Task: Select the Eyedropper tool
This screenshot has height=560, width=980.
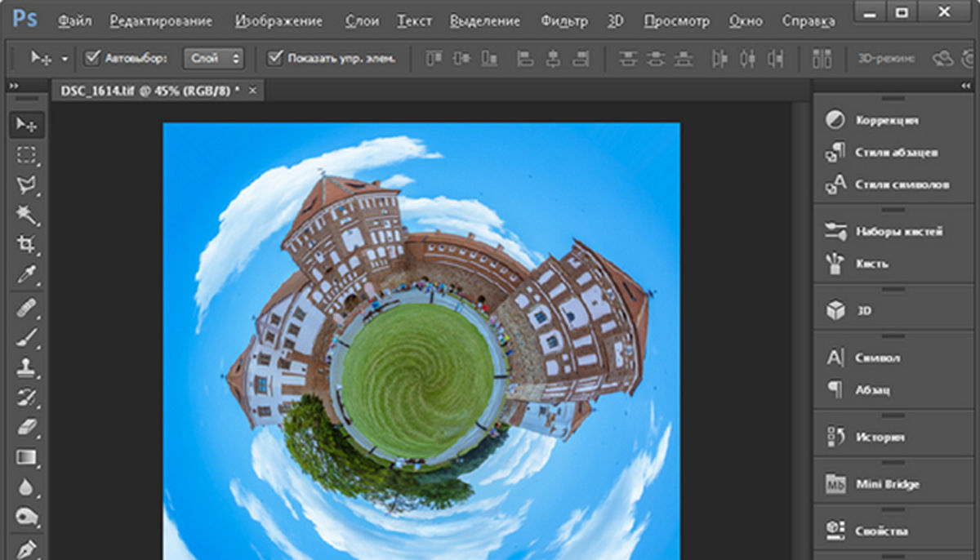Action: tap(27, 275)
